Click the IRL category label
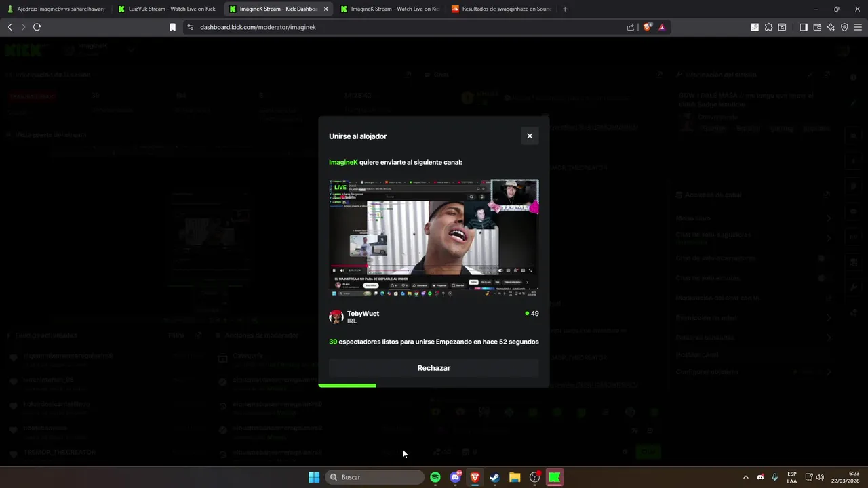This screenshot has width=868, height=488. (352, 321)
